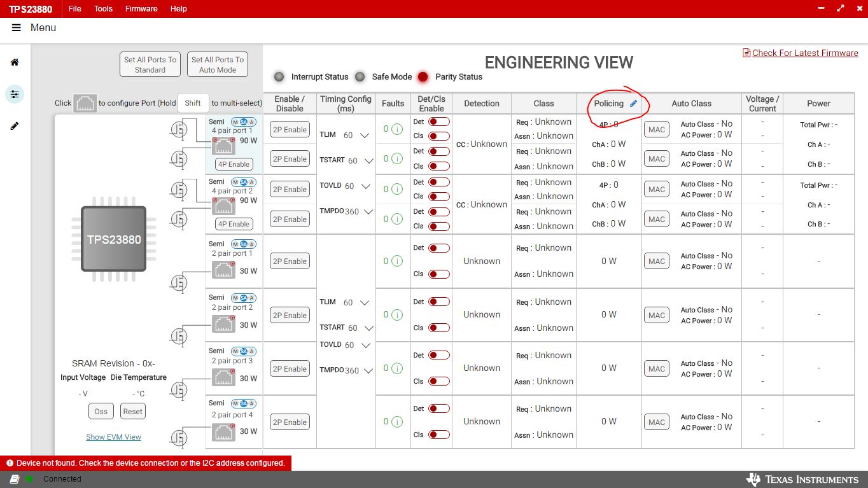This screenshot has height=488, width=868.
Task: Click the error icon in Device not found banner
Action: click(10, 463)
